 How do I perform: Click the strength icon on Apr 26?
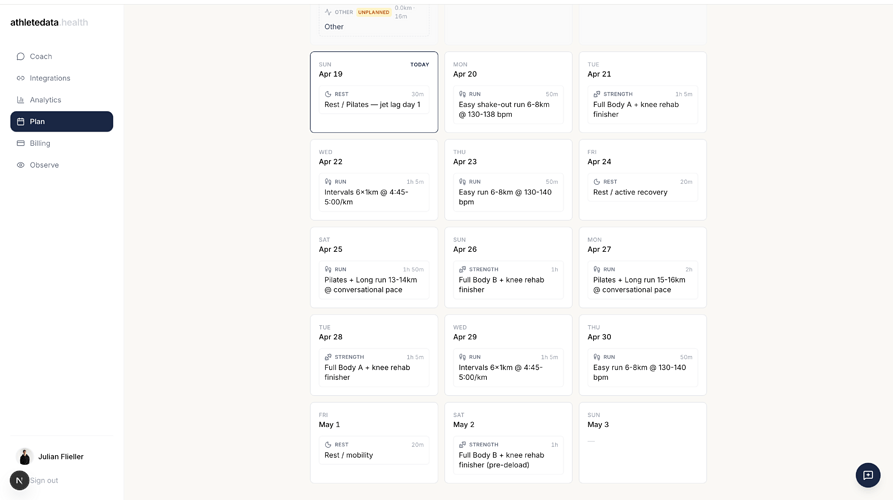(462, 269)
